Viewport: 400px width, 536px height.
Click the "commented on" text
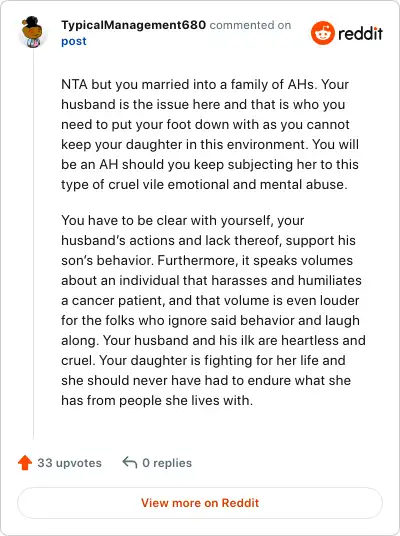pos(250,25)
